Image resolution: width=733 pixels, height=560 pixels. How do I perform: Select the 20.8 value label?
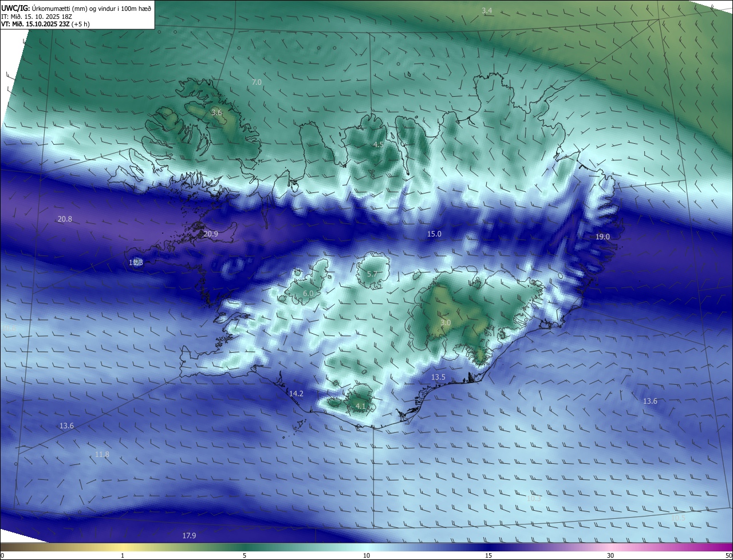pos(65,219)
